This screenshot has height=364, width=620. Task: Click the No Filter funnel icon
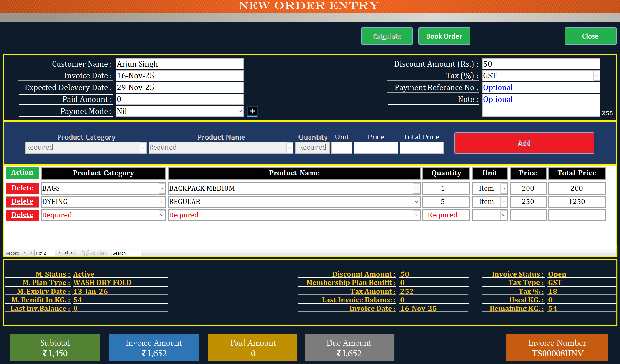(85, 253)
